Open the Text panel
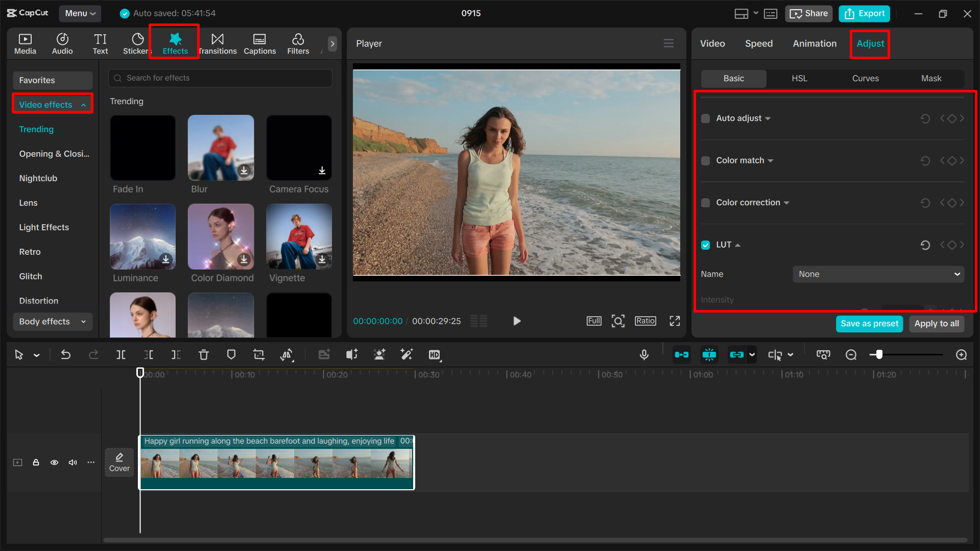Image resolution: width=980 pixels, height=551 pixels. (x=100, y=43)
